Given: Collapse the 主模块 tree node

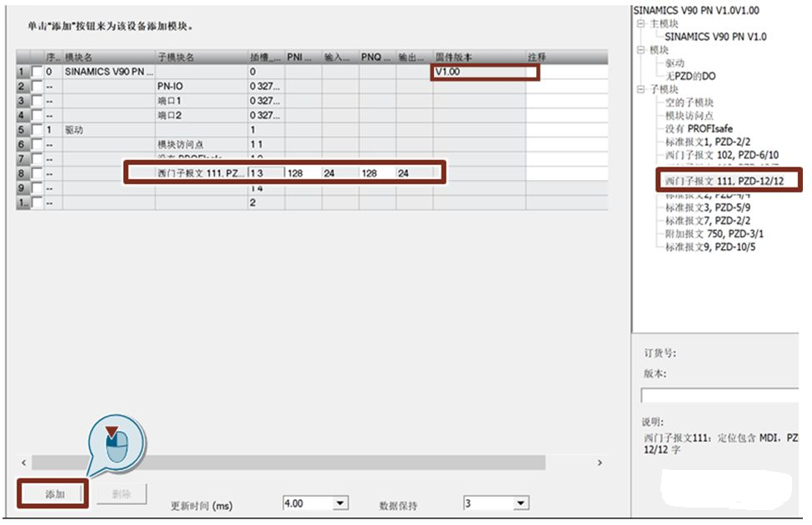Looking at the screenshot, I should tap(640, 23).
